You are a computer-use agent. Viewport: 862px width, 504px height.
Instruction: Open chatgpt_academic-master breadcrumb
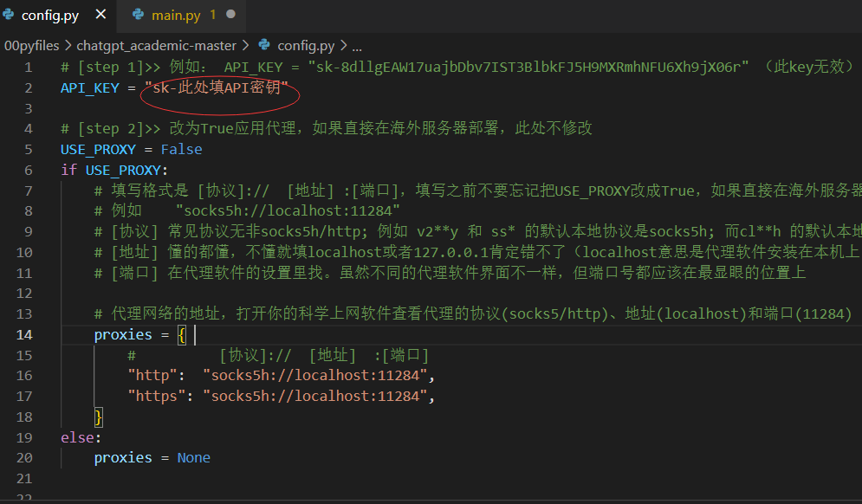point(156,46)
